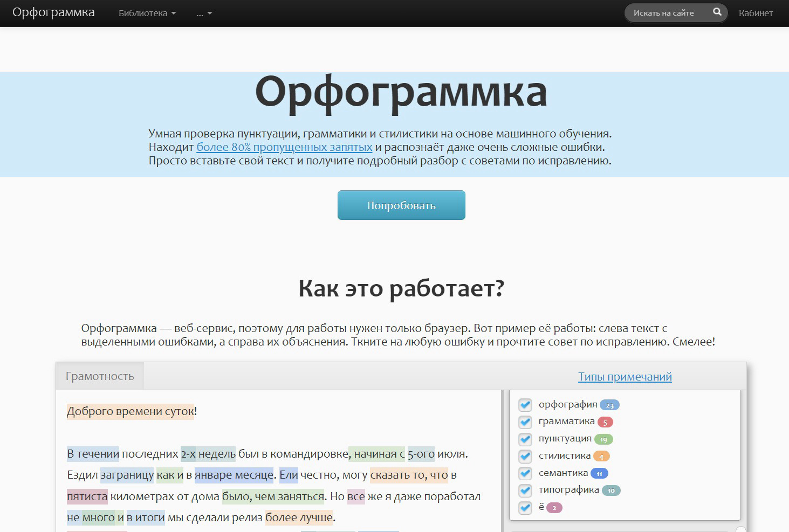Toggle the стилистика checkbox
This screenshot has height=532, width=789.
(525, 457)
